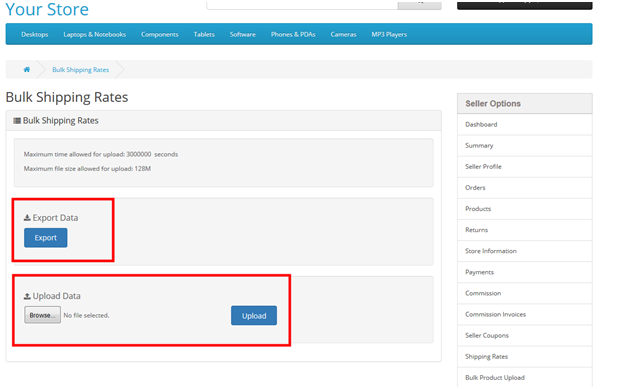The height and width of the screenshot is (389, 628).
Task: Open Products in Seller Options
Action: click(x=525, y=209)
